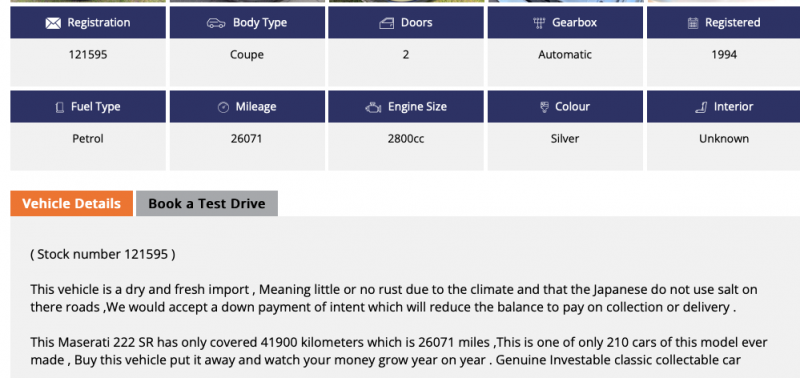
Task: Click the car icon beside Body Type
Action: (x=216, y=23)
